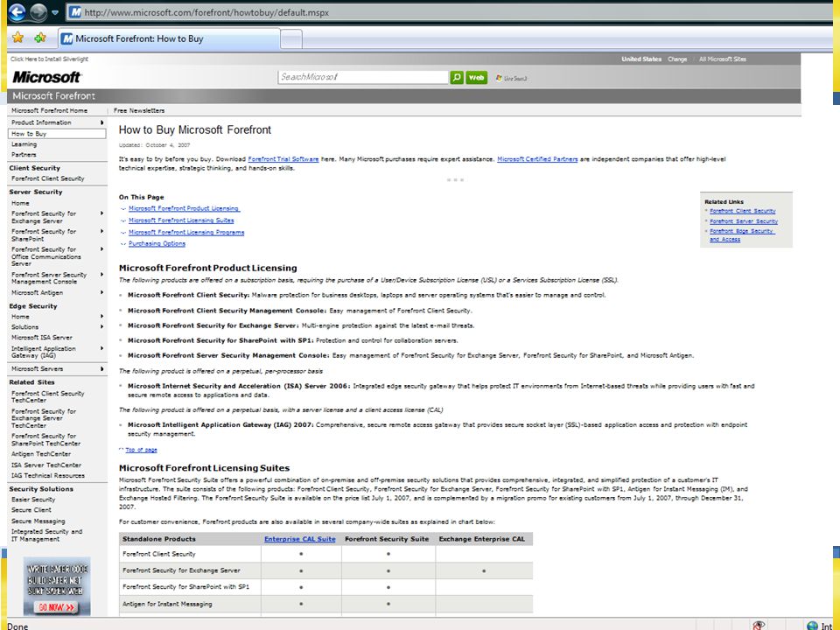Click the site icon in address bar

click(75, 11)
